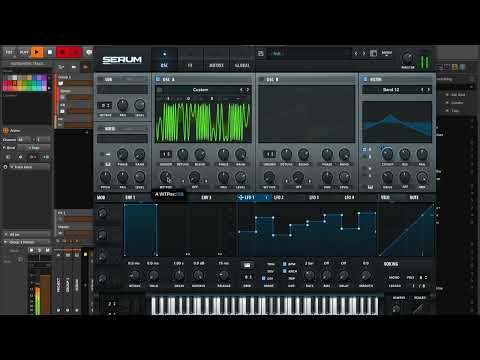Select the VELO tab
The image size is (480, 360).
[385, 197]
